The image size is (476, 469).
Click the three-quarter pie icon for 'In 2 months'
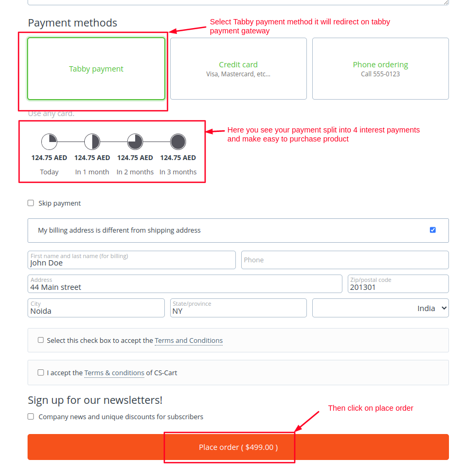coord(135,141)
